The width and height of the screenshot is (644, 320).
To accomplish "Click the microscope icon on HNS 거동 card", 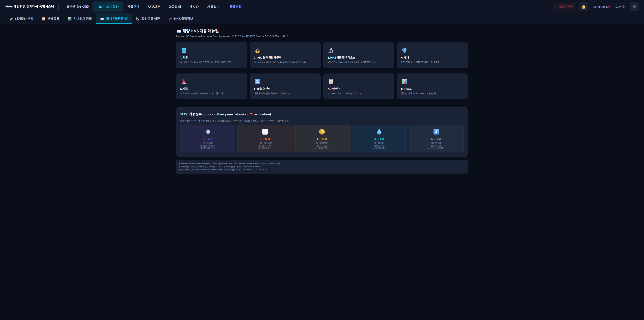I will [x=331, y=50].
